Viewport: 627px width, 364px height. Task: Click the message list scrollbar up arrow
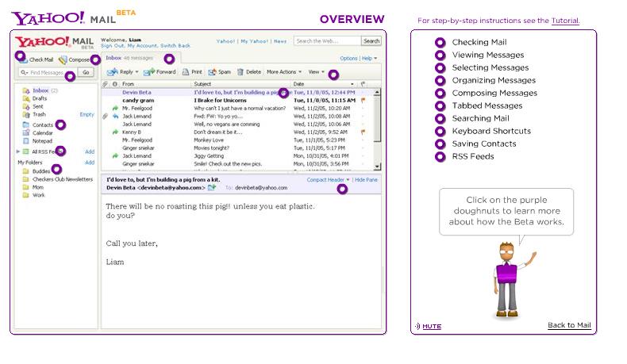point(377,93)
